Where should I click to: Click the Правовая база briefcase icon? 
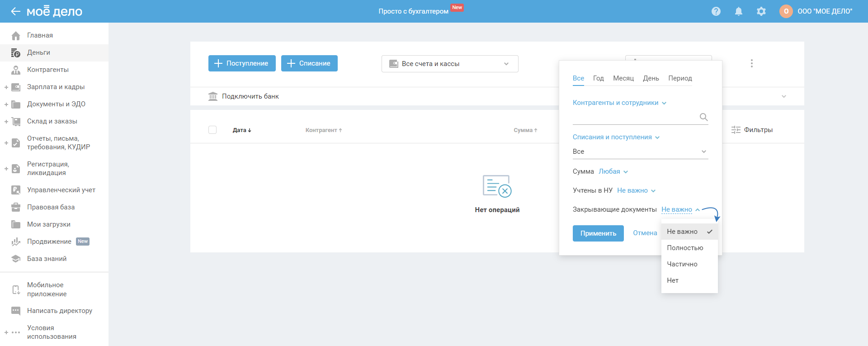pos(16,207)
